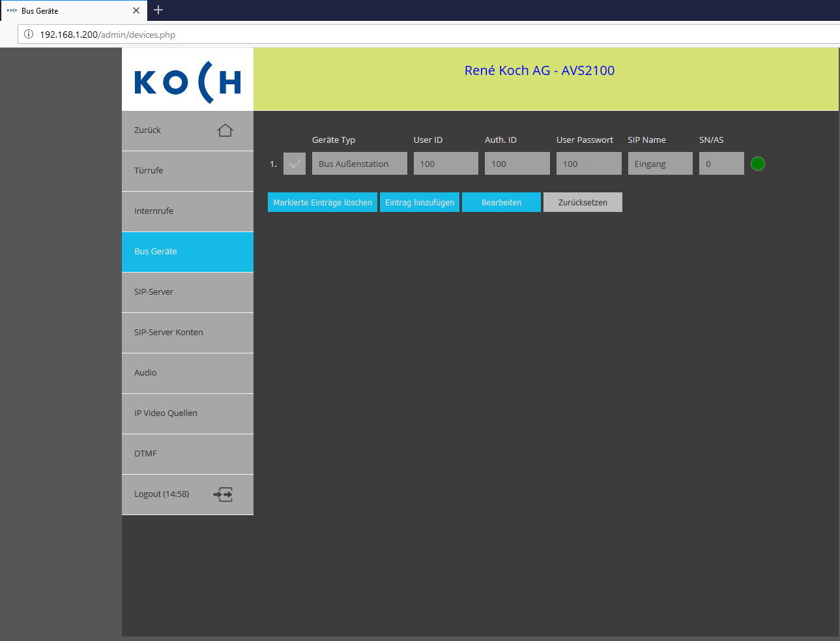Image resolution: width=840 pixels, height=641 pixels.
Task: Click the Geräte Typ field Bus Außenstation
Action: point(360,164)
